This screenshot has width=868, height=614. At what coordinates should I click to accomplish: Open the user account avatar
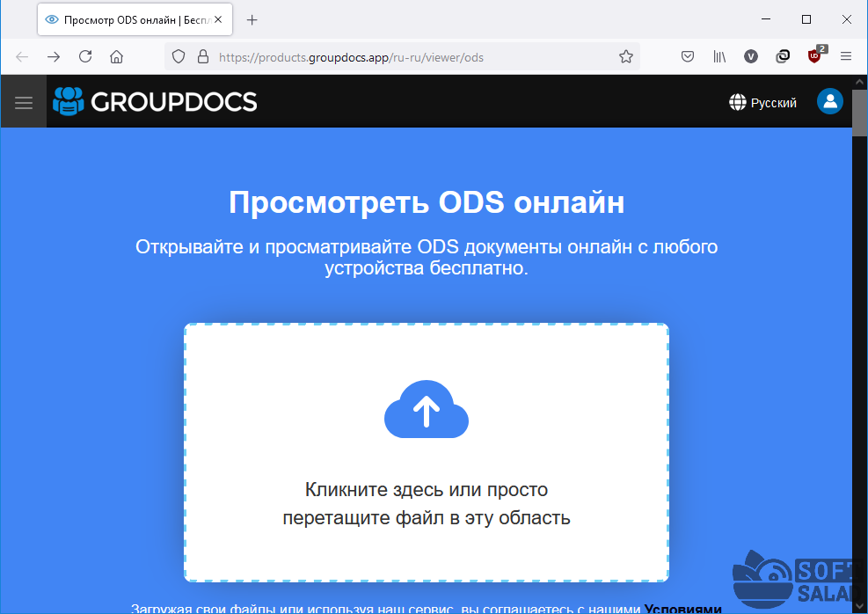(830, 101)
